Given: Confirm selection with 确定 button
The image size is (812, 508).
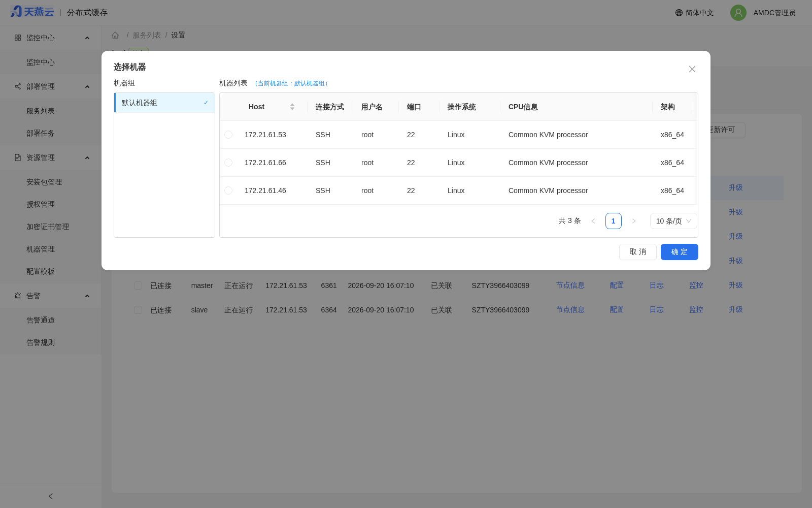Looking at the screenshot, I should (x=680, y=252).
